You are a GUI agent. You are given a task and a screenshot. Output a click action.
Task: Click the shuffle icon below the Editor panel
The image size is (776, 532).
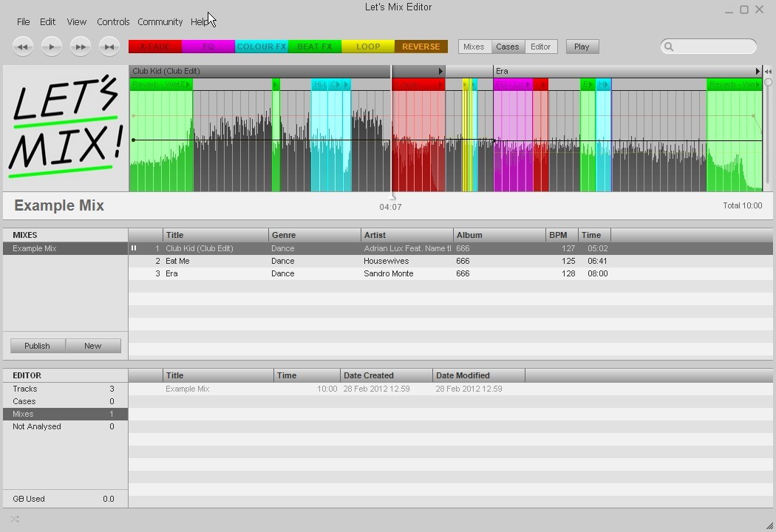point(15,519)
